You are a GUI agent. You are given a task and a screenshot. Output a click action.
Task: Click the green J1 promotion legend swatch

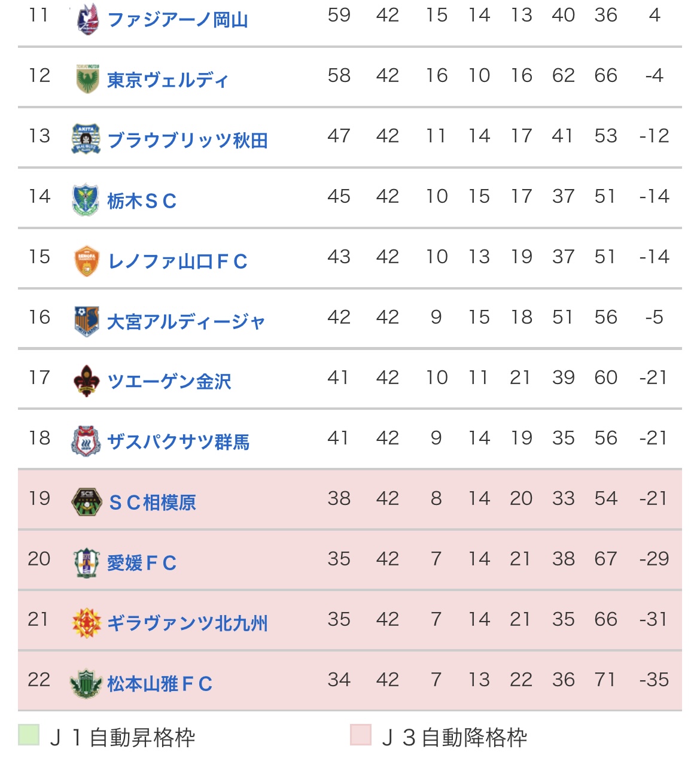[x=29, y=735]
